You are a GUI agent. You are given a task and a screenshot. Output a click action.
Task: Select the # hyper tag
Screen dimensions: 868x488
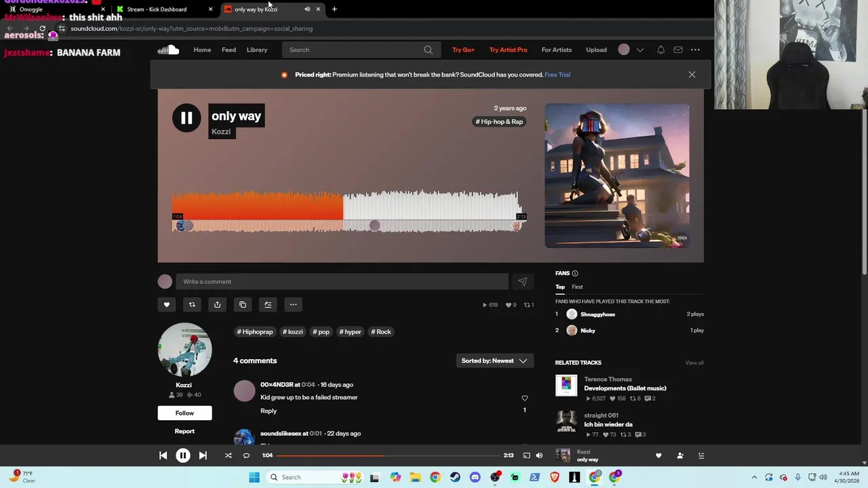coord(350,331)
